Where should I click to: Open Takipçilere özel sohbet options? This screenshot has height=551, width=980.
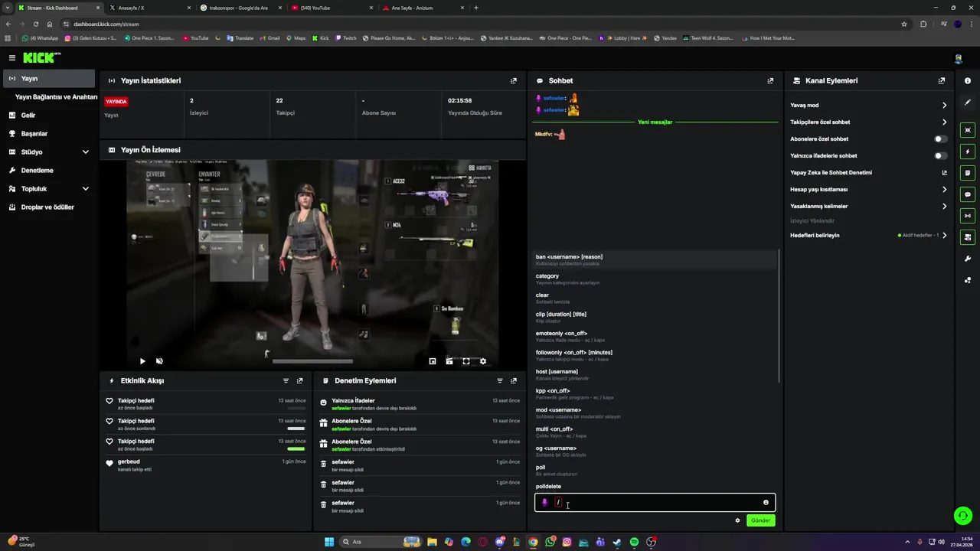(x=868, y=122)
